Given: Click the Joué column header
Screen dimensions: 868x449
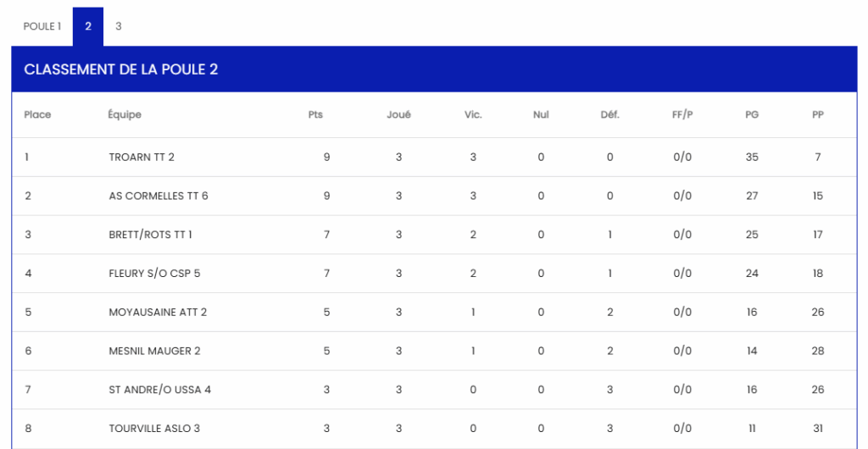Looking at the screenshot, I should (398, 115).
